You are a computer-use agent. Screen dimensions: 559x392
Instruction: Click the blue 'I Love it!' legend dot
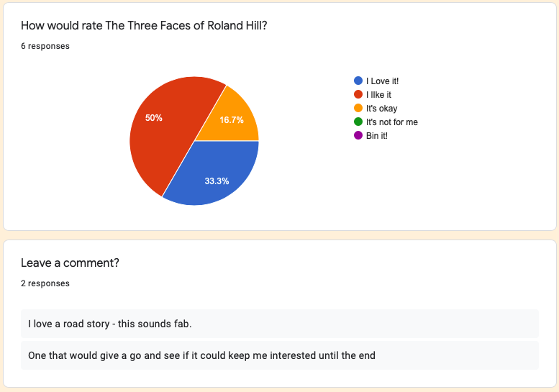click(358, 81)
